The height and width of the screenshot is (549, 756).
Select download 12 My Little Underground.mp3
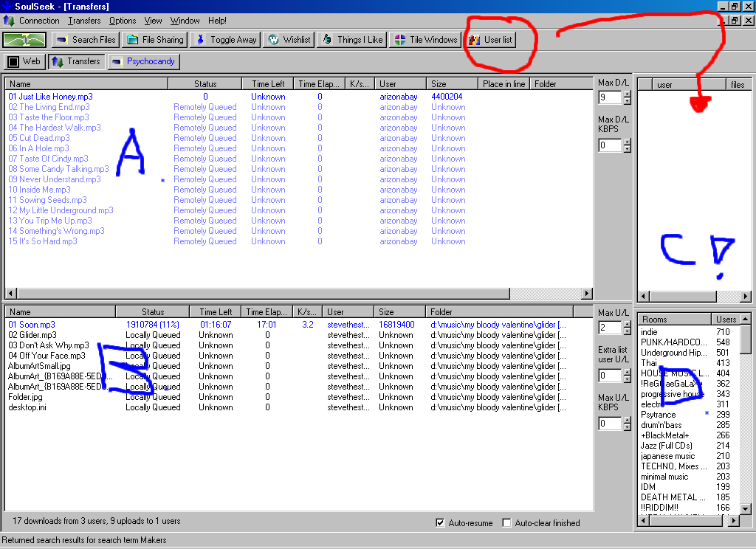click(61, 210)
